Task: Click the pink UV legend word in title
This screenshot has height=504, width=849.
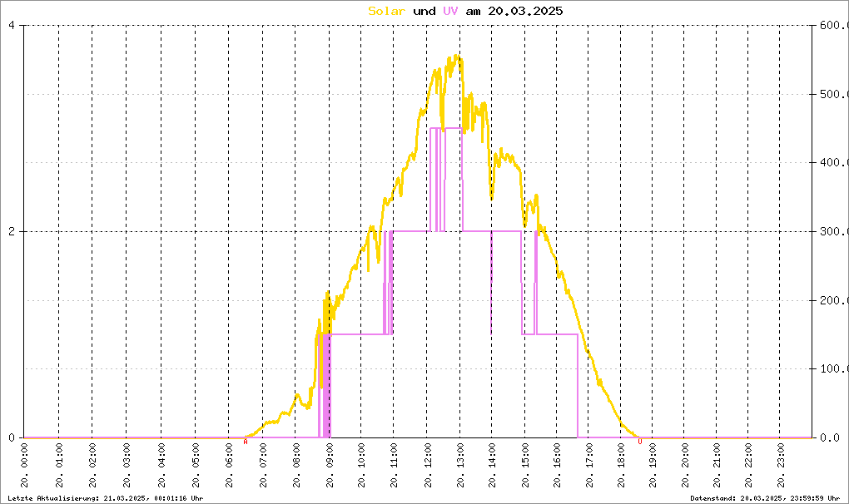Action: click(450, 11)
